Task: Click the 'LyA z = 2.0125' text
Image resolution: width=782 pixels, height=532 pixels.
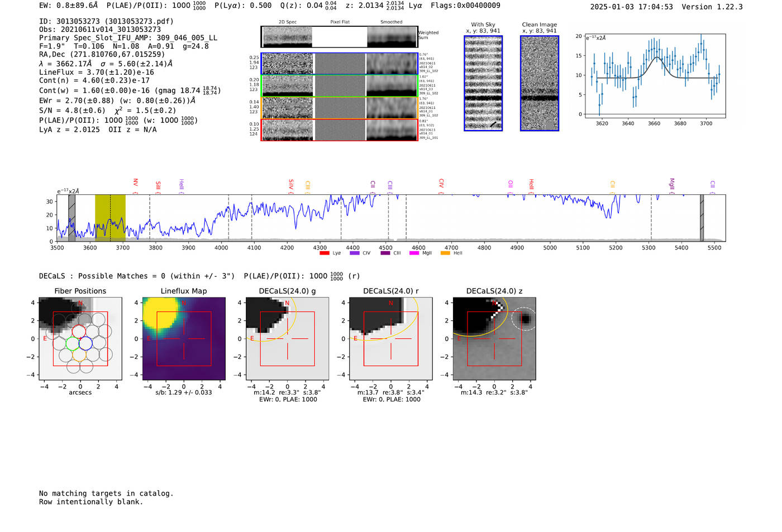Action: click(70, 130)
